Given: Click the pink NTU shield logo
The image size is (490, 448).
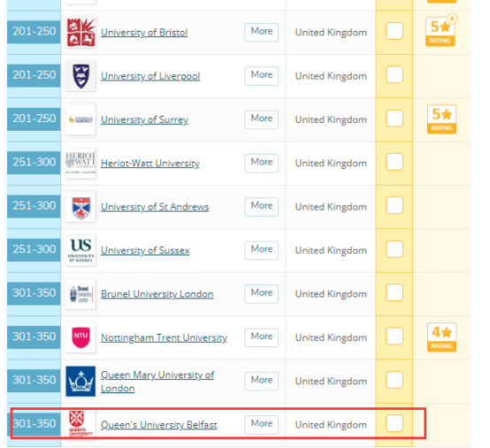Looking at the screenshot, I should pos(80,338).
